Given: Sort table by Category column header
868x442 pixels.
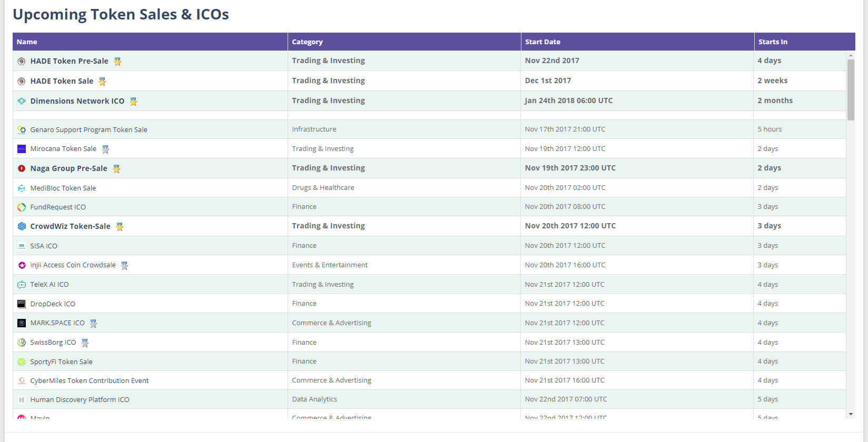Looking at the screenshot, I should (405, 42).
